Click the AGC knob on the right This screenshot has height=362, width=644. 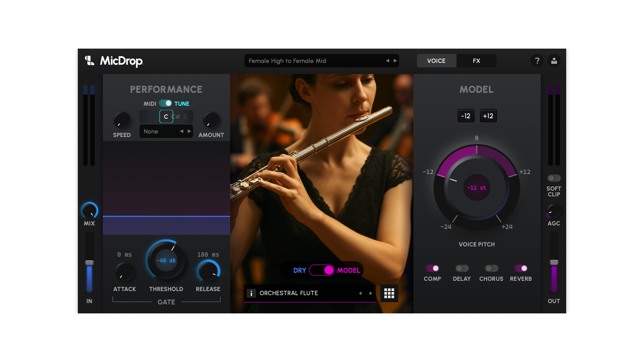553,211
